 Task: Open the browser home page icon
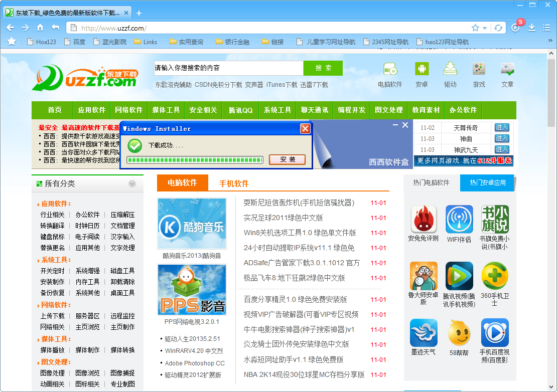tap(40, 28)
